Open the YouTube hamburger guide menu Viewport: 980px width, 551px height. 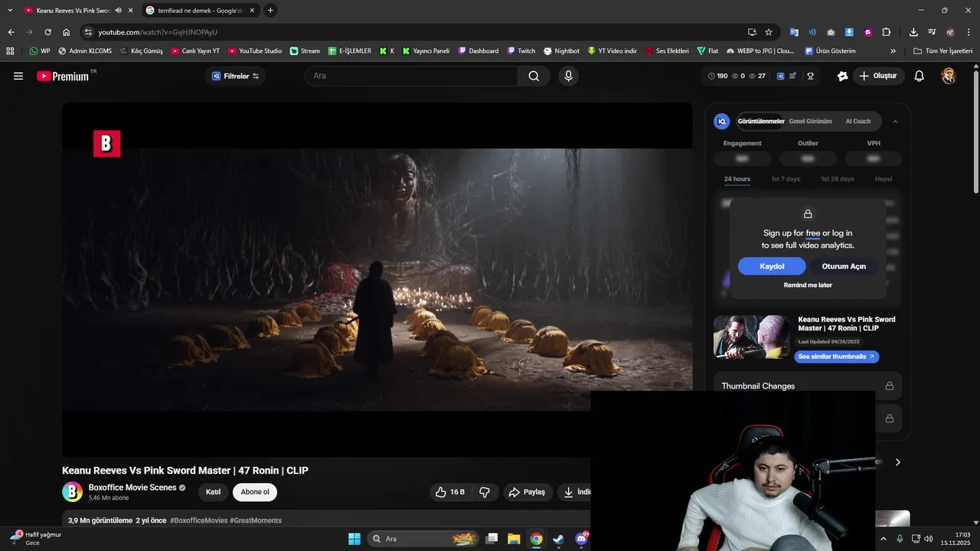pos(18,76)
